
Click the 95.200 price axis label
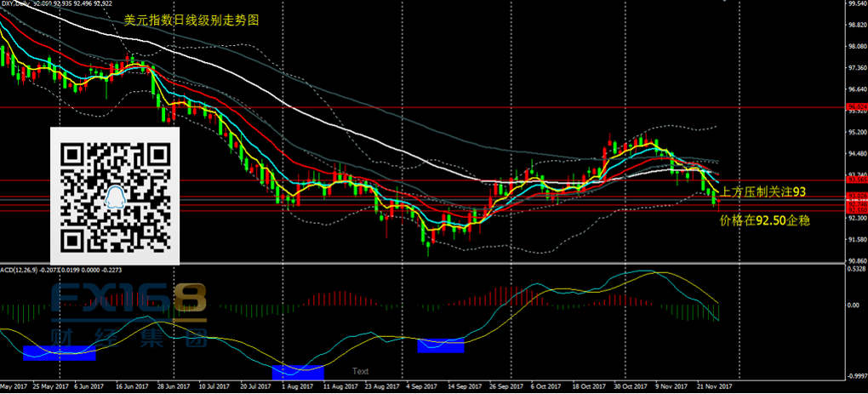pos(854,133)
